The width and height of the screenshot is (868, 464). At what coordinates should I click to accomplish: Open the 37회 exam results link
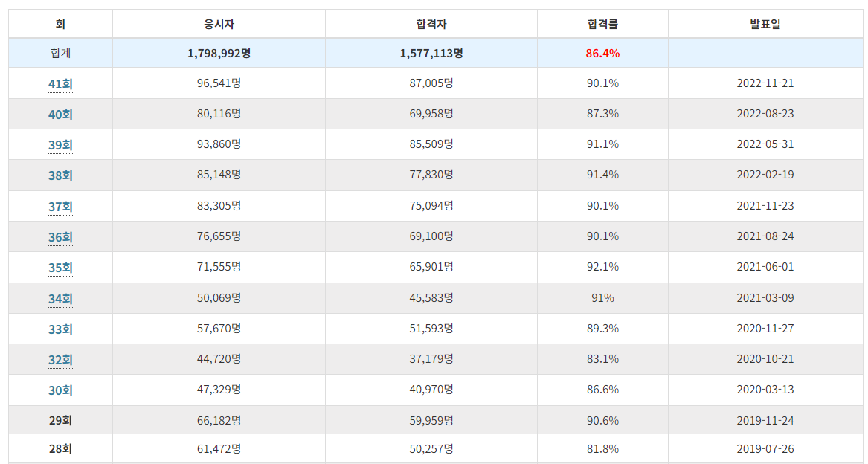60,206
